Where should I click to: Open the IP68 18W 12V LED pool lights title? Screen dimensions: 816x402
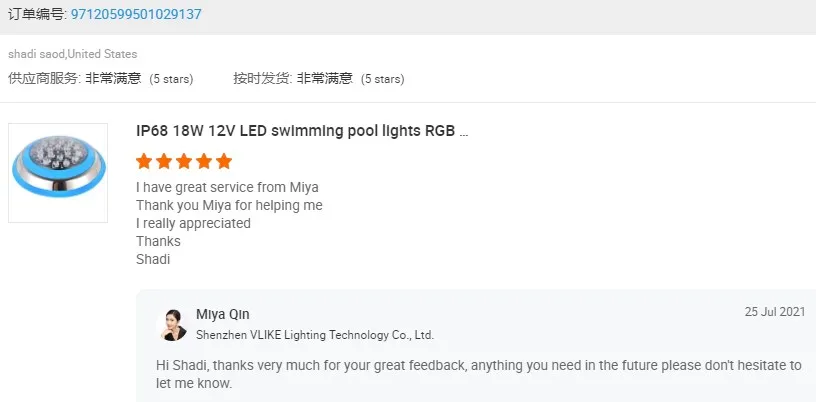click(301, 130)
